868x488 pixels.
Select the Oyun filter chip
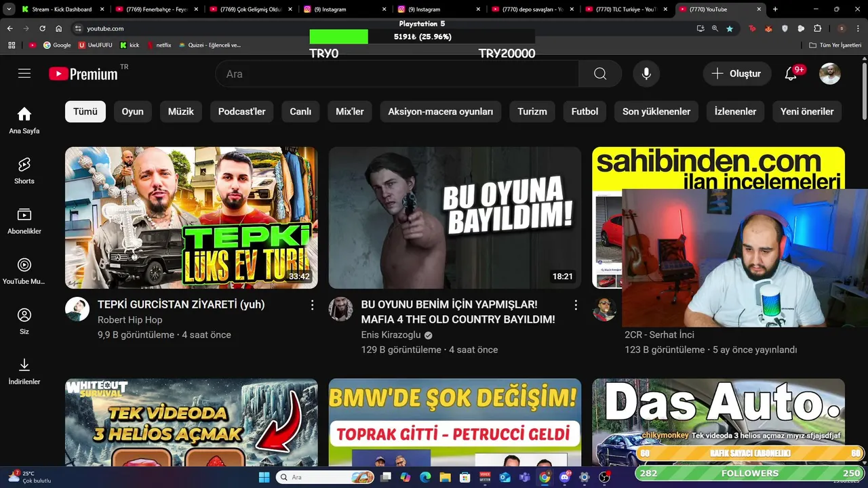pos(132,111)
